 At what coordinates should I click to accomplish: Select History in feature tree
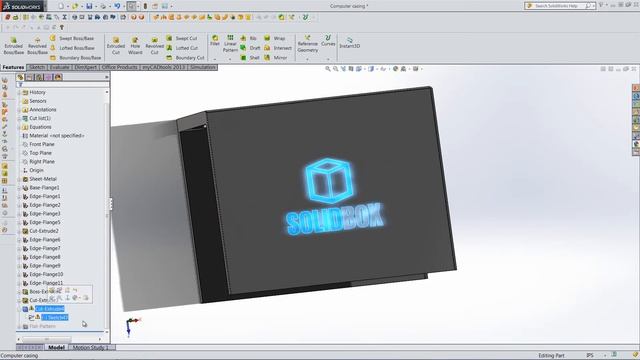(x=37, y=92)
